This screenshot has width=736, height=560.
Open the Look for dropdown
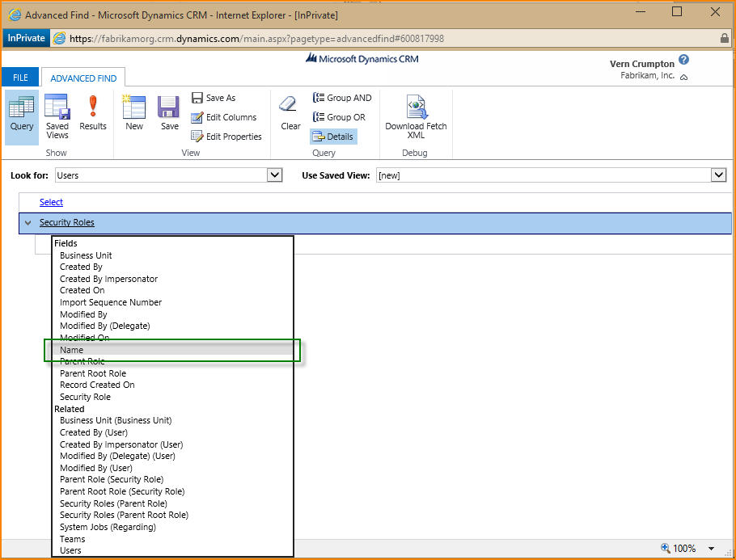point(274,175)
